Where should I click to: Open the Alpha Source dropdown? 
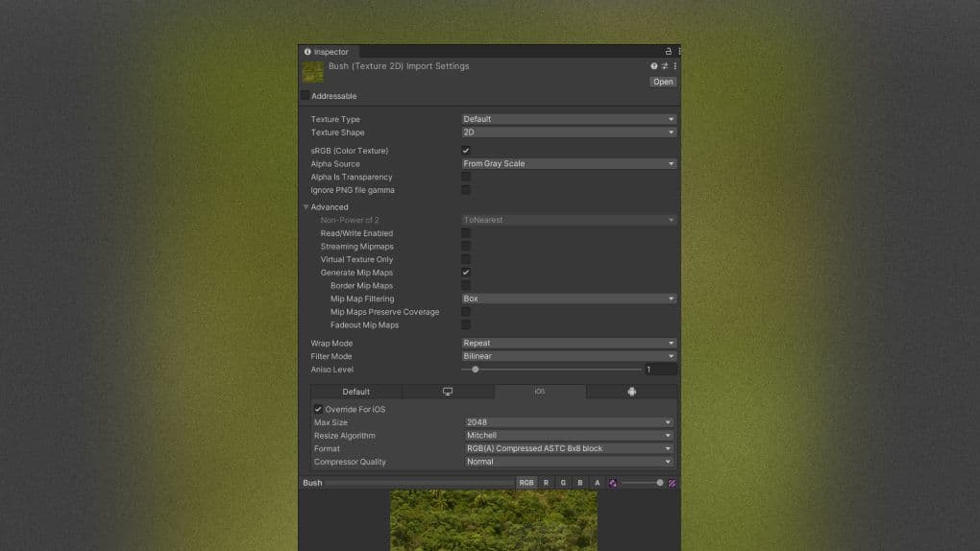tap(569, 164)
